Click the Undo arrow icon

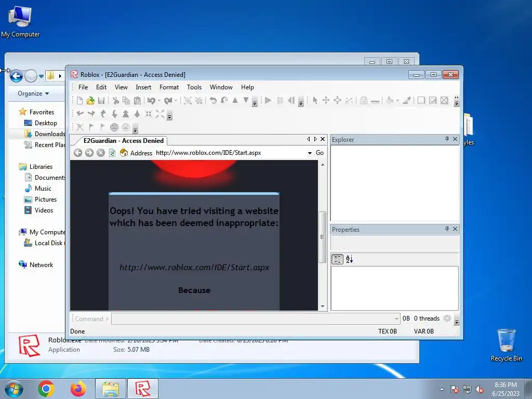pyautogui.click(x=151, y=100)
